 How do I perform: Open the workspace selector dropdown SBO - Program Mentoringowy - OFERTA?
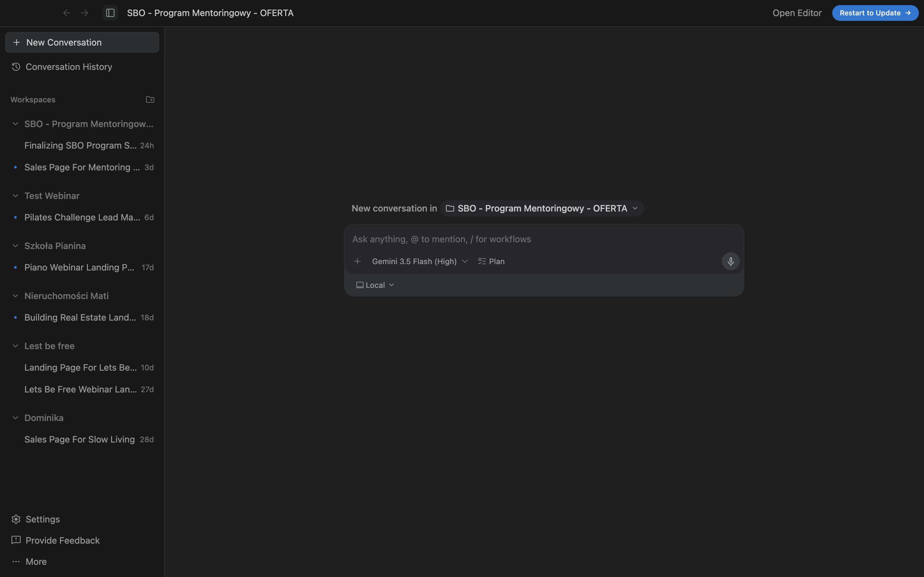[x=542, y=208]
